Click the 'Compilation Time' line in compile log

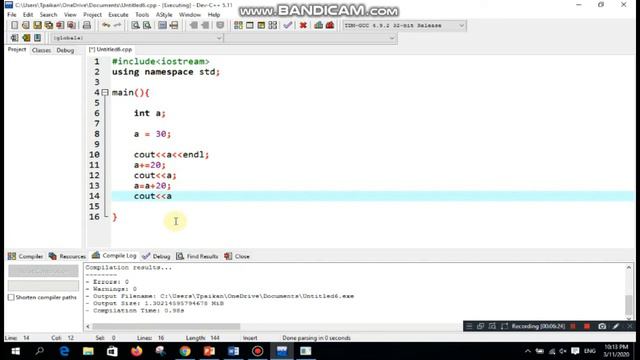click(x=135, y=311)
